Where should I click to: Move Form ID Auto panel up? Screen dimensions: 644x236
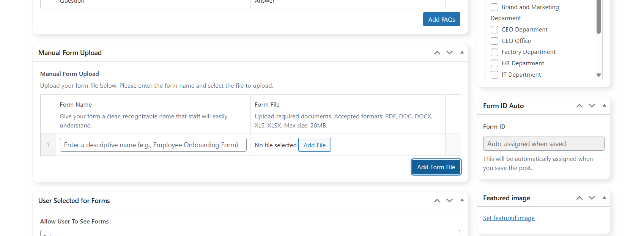pos(579,106)
